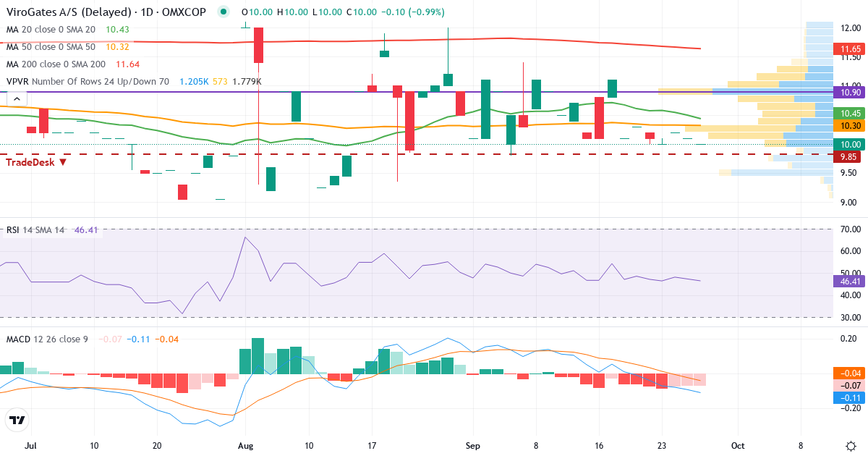Screen dimensions: 868x456
Task: Click the 1.205K VPVR up volume value
Action: click(x=194, y=82)
